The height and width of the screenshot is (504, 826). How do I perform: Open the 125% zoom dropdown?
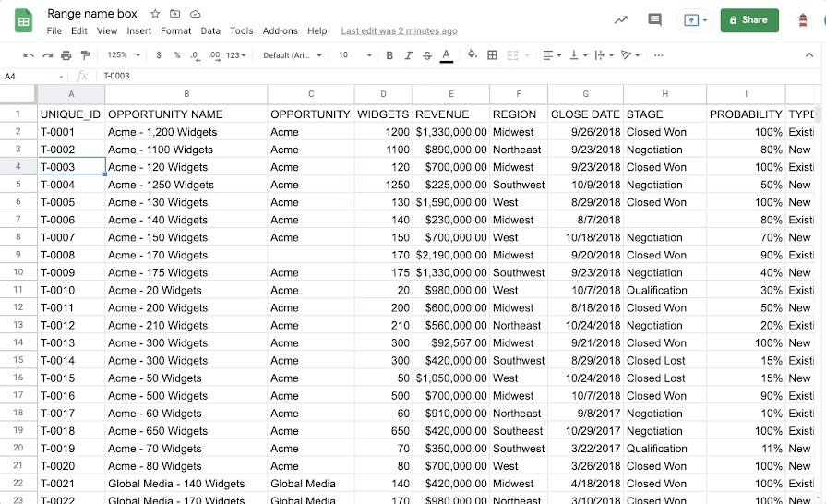tap(124, 54)
